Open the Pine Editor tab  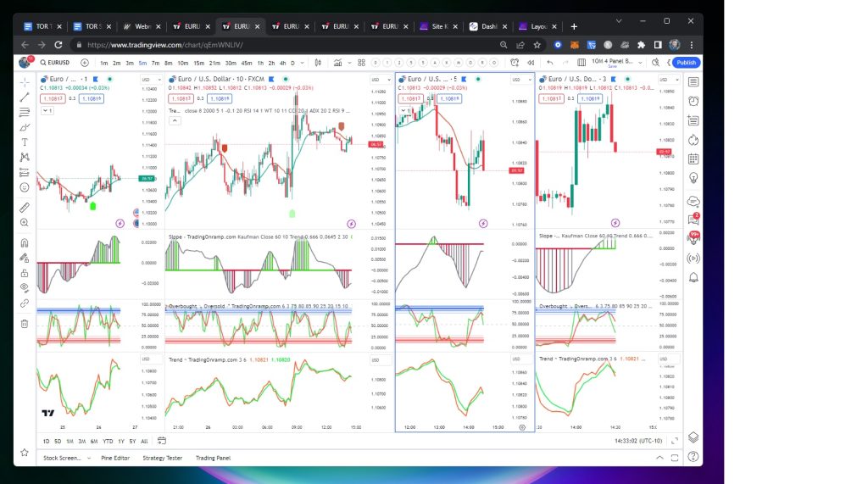click(114, 458)
